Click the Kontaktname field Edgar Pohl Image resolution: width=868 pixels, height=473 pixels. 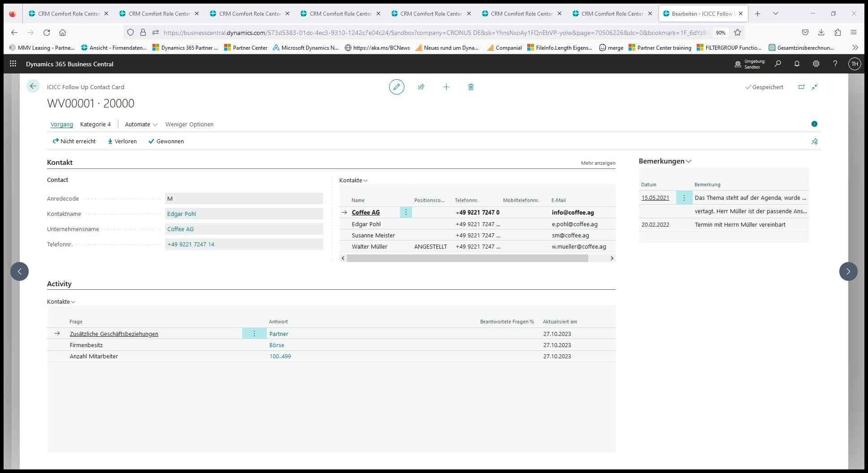click(243, 214)
